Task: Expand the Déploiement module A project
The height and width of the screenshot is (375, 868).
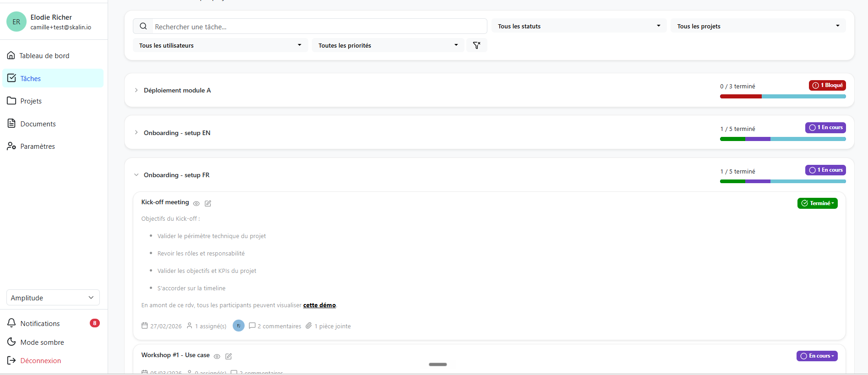Action: pyautogui.click(x=136, y=90)
